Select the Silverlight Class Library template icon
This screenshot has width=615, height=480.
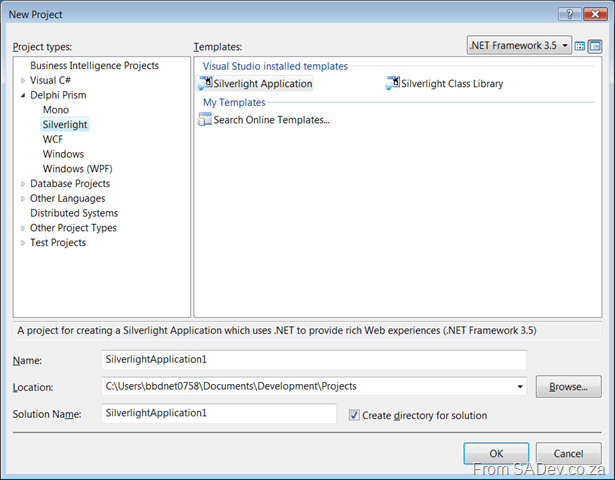[x=393, y=83]
